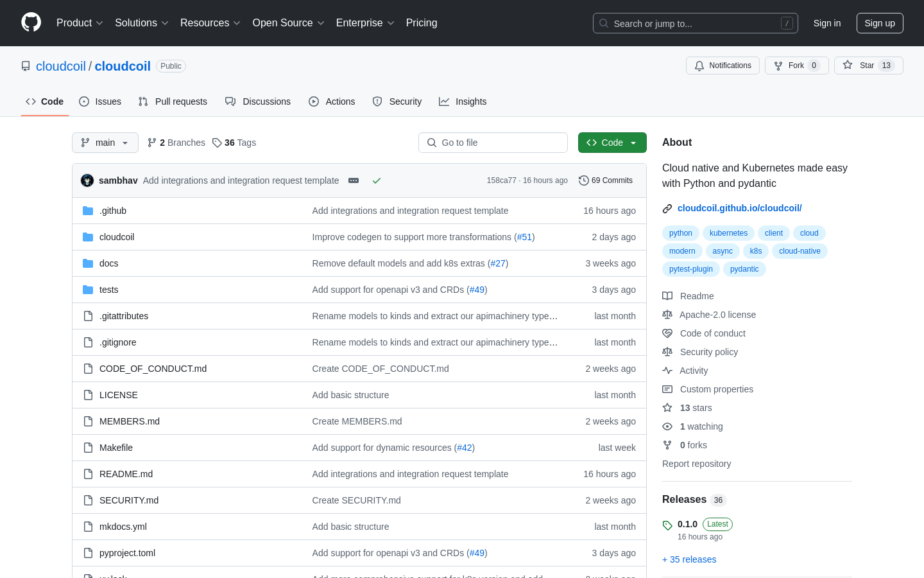Open commit hash 158ca77
924x578 pixels.
[x=501, y=180]
